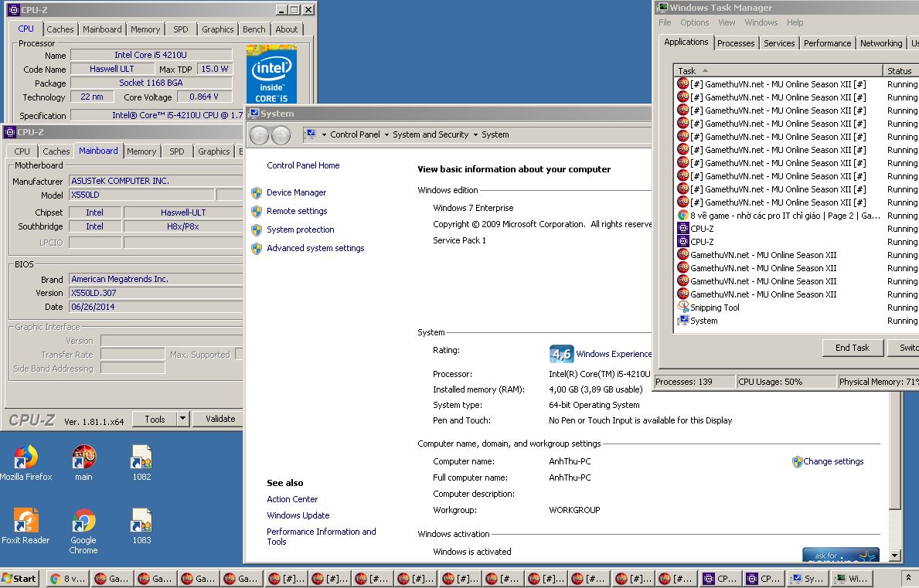
Task: Open the main desktop shortcut icon
Action: [83, 463]
